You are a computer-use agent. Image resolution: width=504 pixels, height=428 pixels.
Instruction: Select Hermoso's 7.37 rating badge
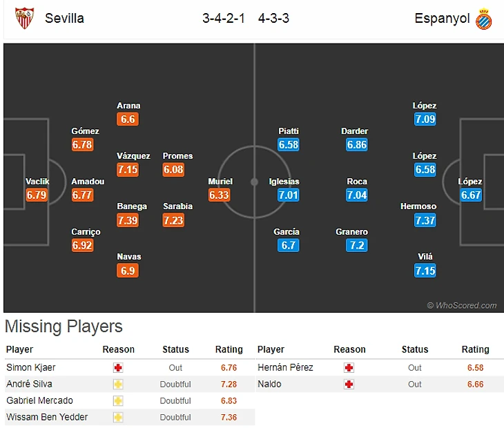point(425,220)
